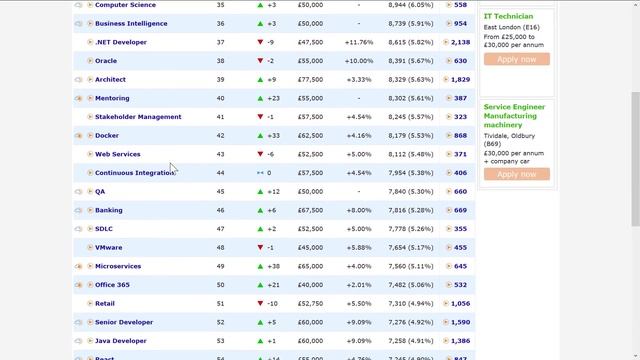The height and width of the screenshot is (360, 640).
Task: Open the Mentoring skill link
Action: [112, 98]
